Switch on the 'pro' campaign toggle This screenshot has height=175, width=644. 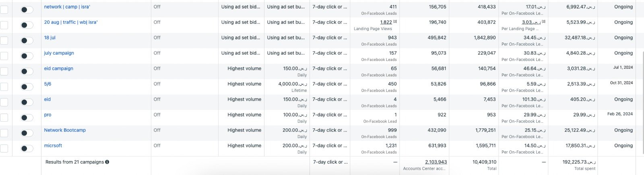[x=27, y=118]
